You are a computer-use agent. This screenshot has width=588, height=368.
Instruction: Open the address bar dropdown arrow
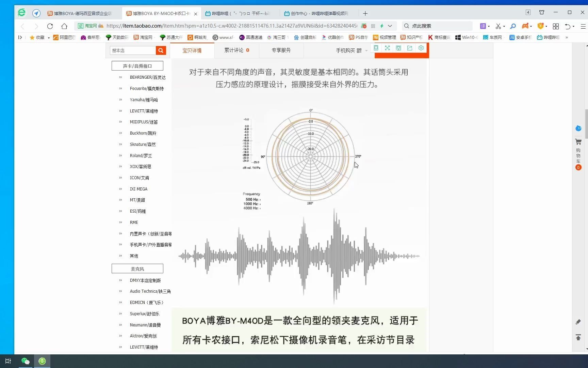coord(390,26)
